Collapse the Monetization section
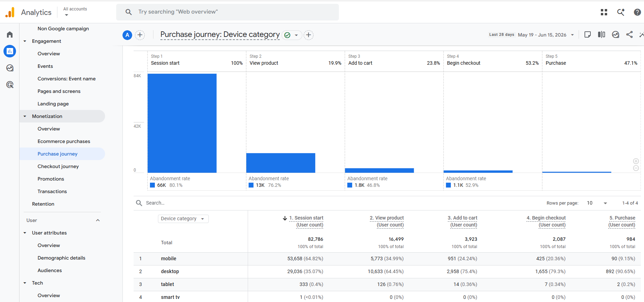This screenshot has height=302, width=644. tap(25, 116)
